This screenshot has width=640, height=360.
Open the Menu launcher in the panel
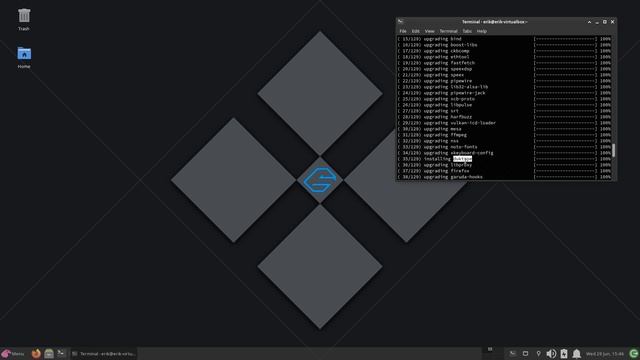pos(13,353)
